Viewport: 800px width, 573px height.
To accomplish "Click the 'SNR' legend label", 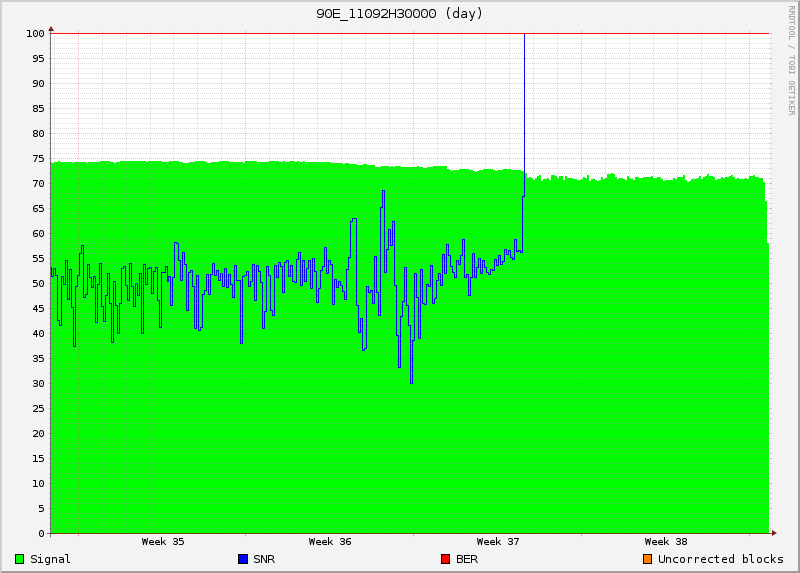I will click(264, 559).
